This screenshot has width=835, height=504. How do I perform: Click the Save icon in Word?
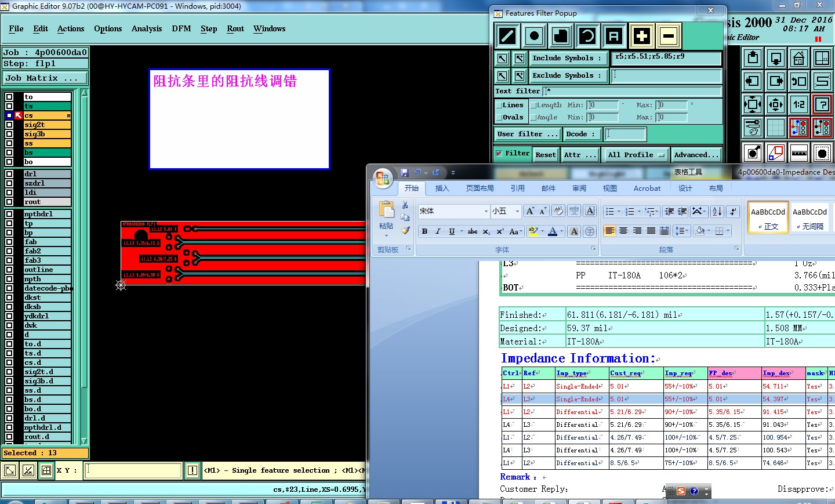click(x=404, y=172)
